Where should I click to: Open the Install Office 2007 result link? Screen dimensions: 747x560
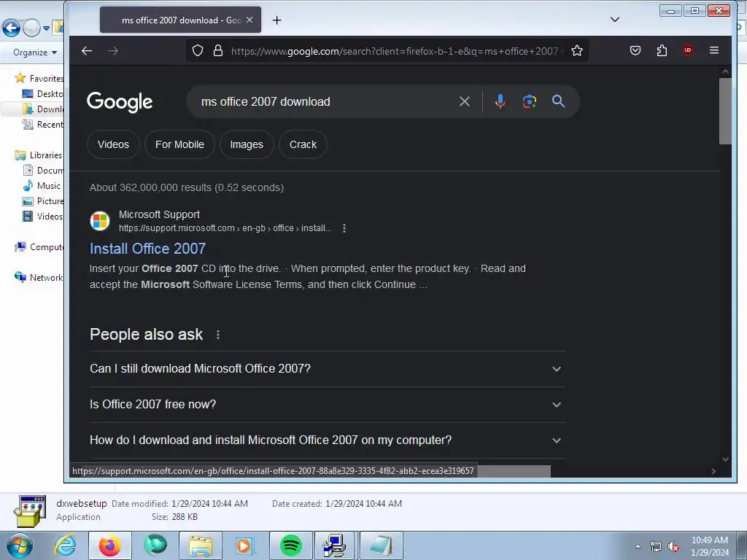[147, 249]
